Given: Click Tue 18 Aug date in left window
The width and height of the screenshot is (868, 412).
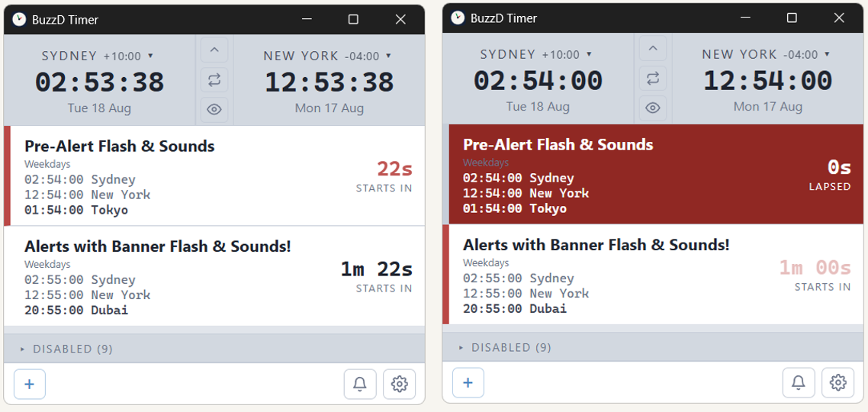Looking at the screenshot, I should pos(100,108).
